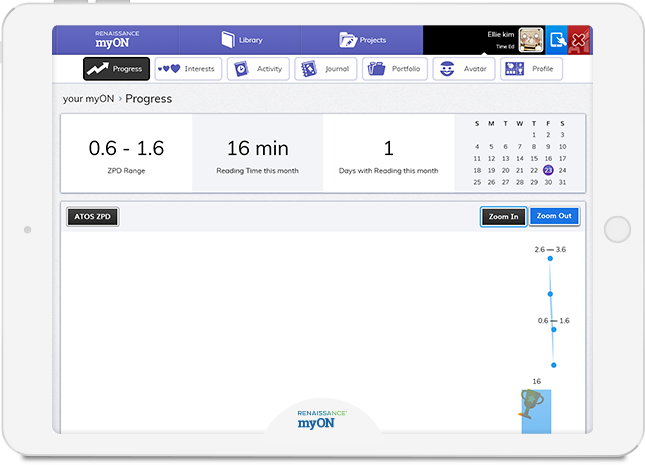The image size is (645, 465).
Task: Click the face icon beside Avatar
Action: point(447,69)
